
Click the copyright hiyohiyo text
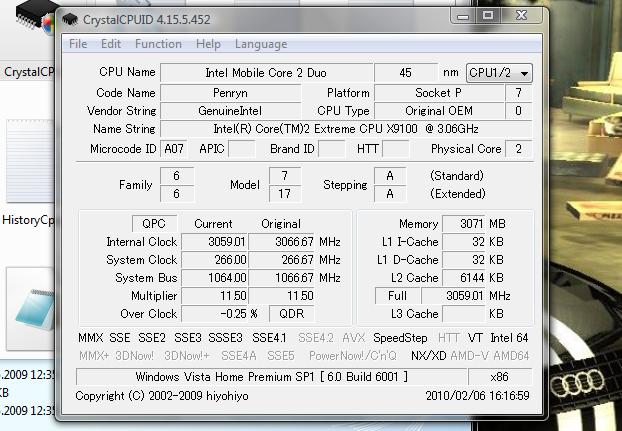pyautogui.click(x=162, y=396)
